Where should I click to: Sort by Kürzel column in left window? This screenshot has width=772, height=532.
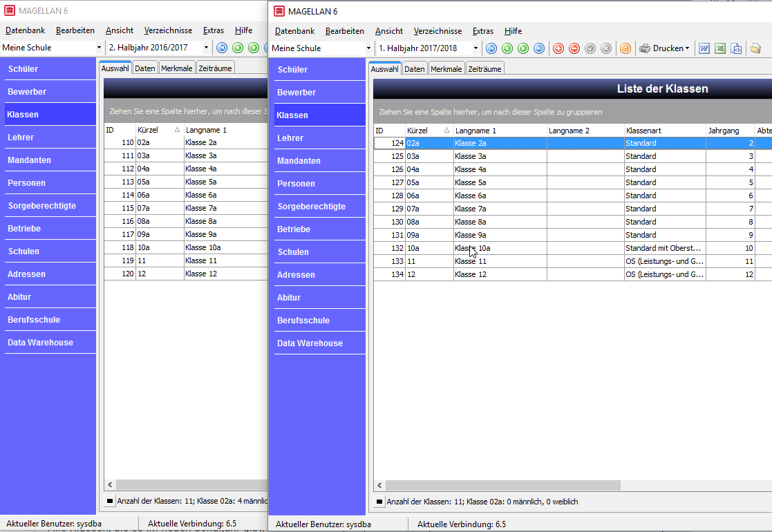point(159,130)
